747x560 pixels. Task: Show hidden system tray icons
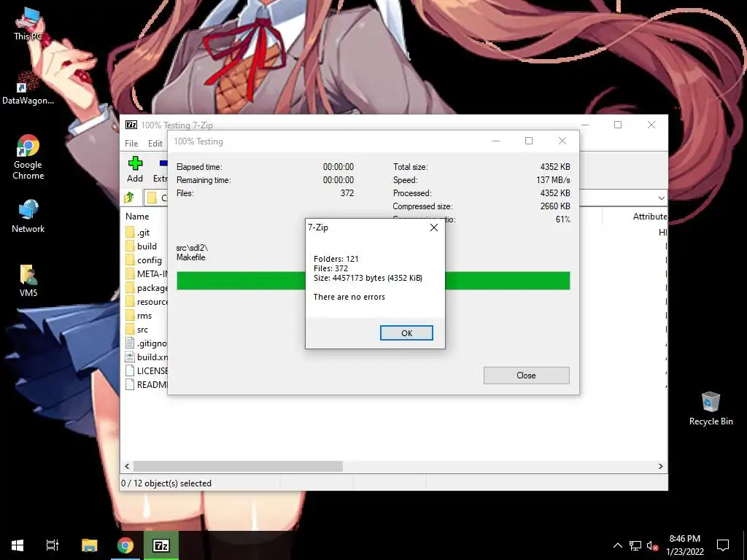pos(617,545)
